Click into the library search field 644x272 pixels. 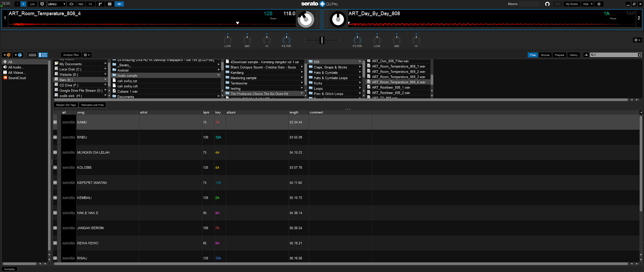616,55
